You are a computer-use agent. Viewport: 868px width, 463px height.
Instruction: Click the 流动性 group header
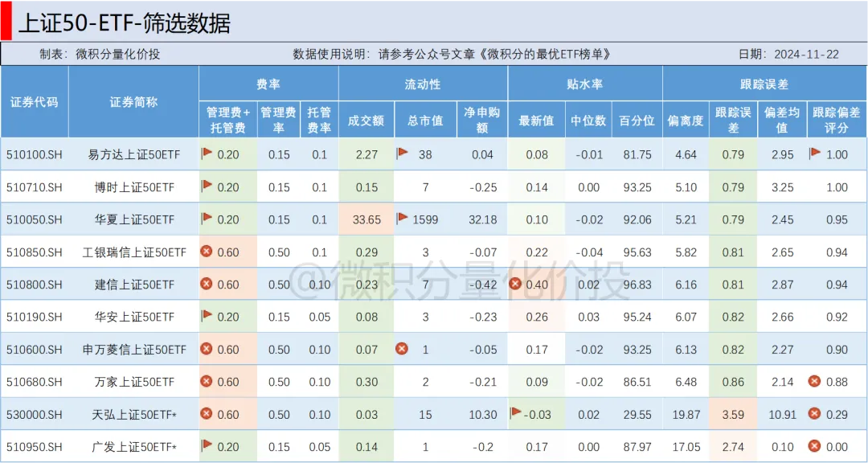click(x=423, y=84)
